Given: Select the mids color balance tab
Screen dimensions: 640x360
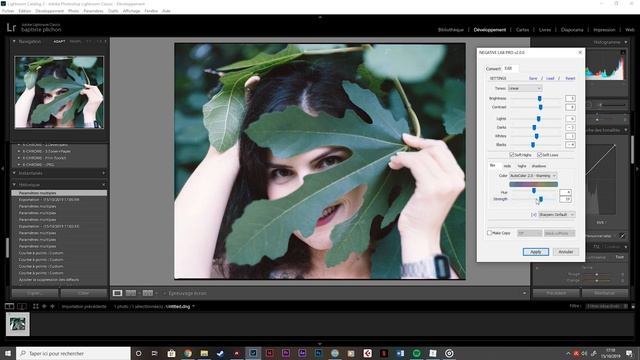Looking at the screenshot, I should (507, 166).
